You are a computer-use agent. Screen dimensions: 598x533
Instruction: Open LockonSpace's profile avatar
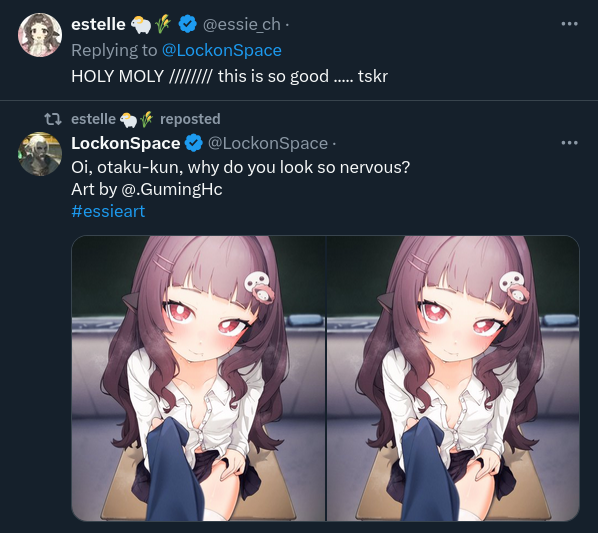[40, 154]
